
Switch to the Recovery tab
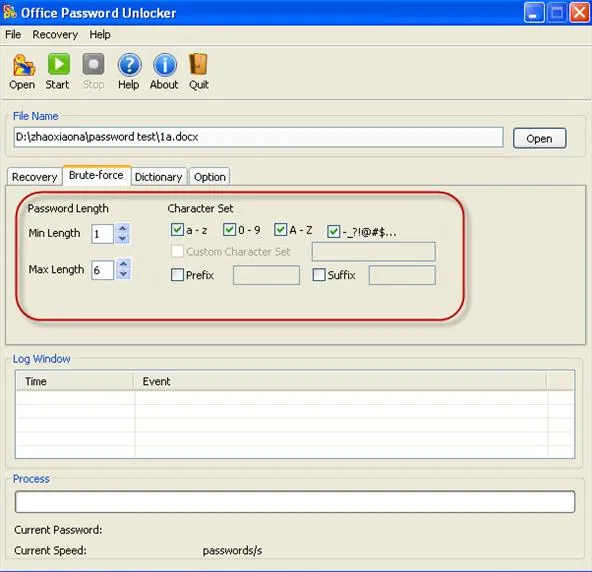pos(34,177)
